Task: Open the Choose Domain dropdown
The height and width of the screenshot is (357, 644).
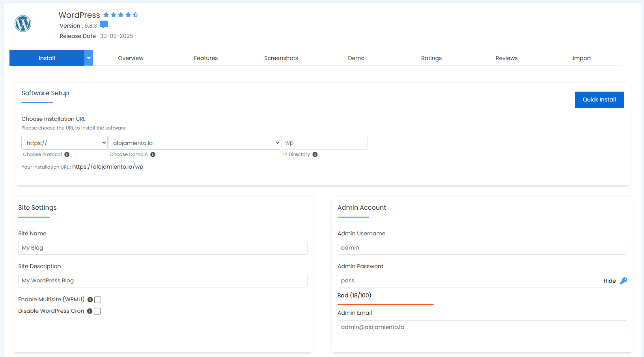Action: click(195, 143)
